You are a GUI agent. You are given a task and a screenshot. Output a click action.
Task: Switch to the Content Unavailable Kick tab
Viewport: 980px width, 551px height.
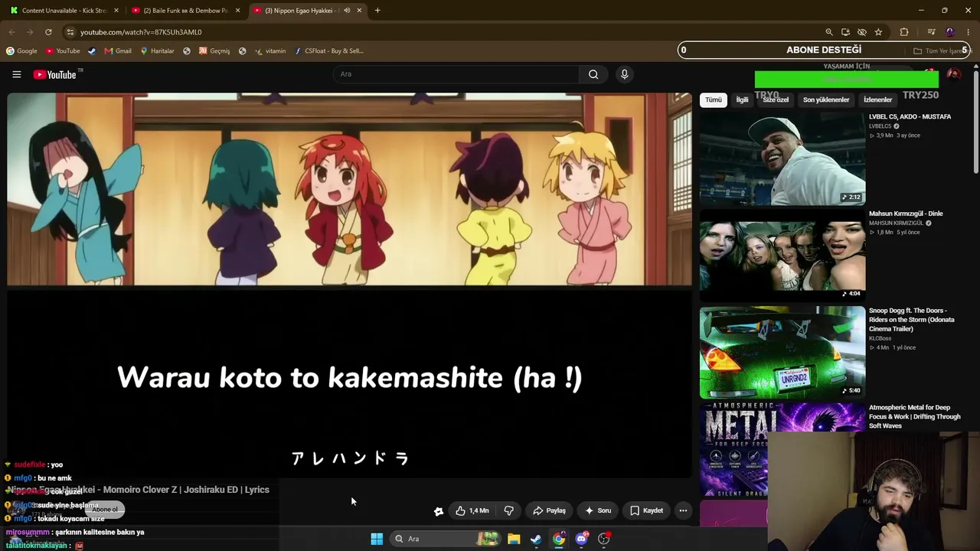[64, 11]
